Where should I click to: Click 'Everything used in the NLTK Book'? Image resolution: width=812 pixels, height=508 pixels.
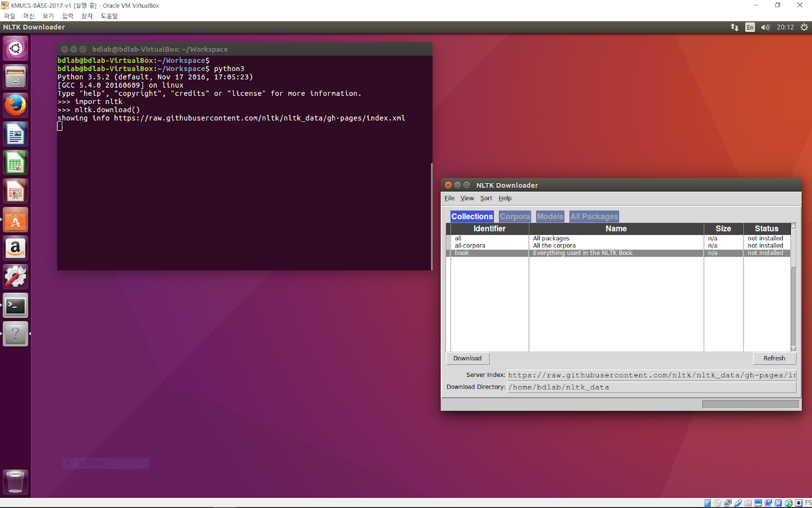click(x=583, y=253)
